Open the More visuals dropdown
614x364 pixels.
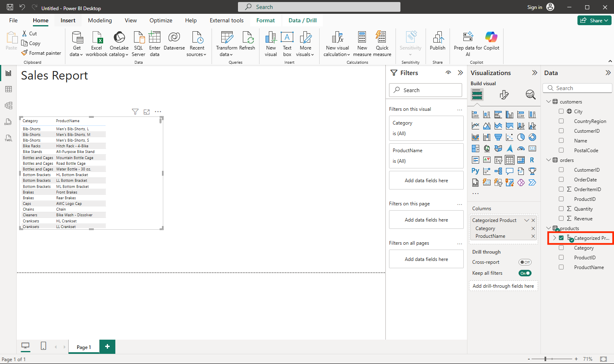tap(305, 44)
